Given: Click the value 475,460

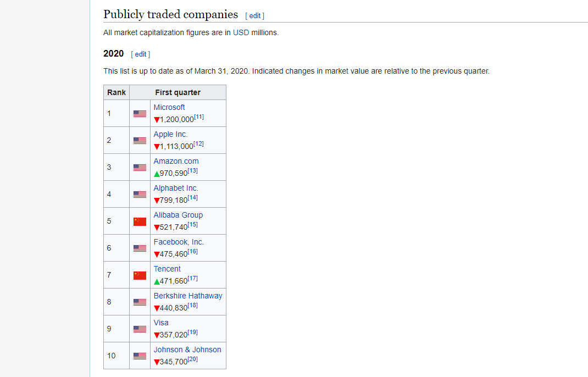Looking at the screenshot, I should point(174,254).
